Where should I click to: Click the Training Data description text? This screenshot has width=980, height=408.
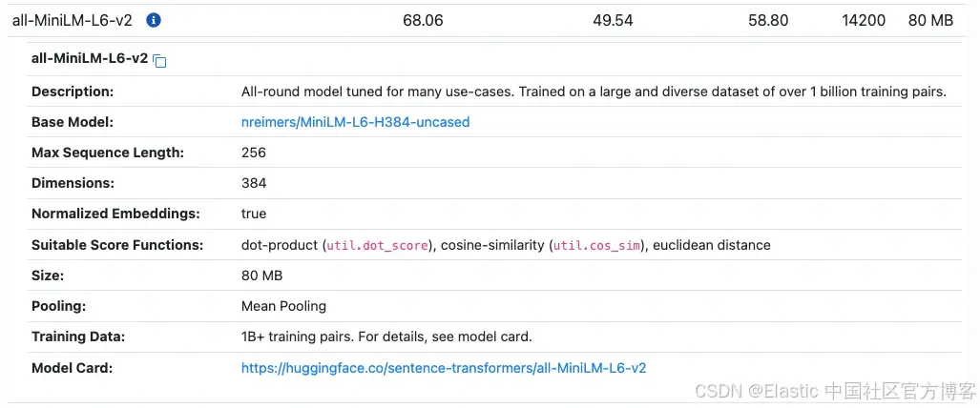pyautogui.click(x=386, y=337)
